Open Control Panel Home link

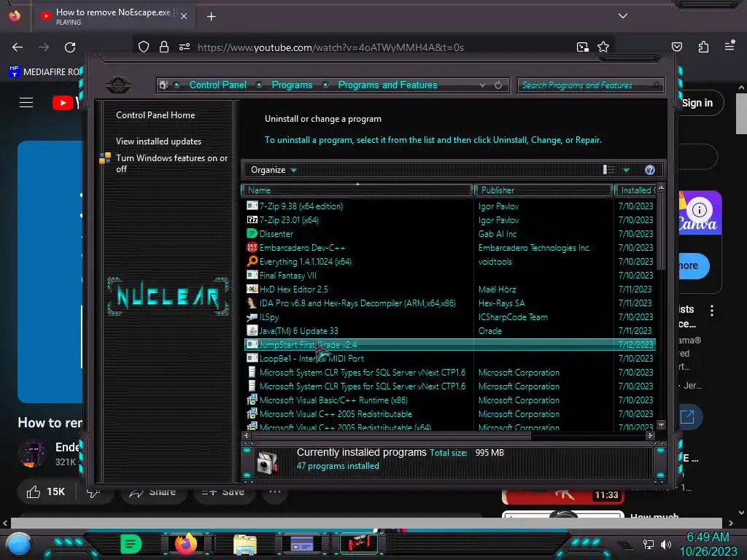coord(155,115)
